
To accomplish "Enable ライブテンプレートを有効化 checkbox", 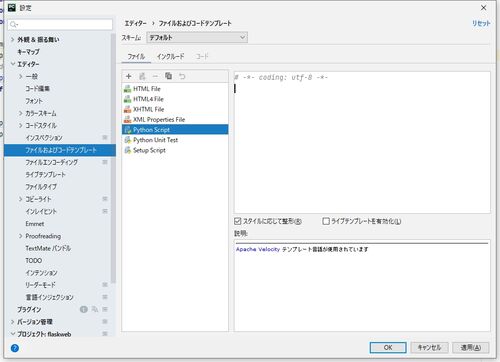I will tap(326, 221).
